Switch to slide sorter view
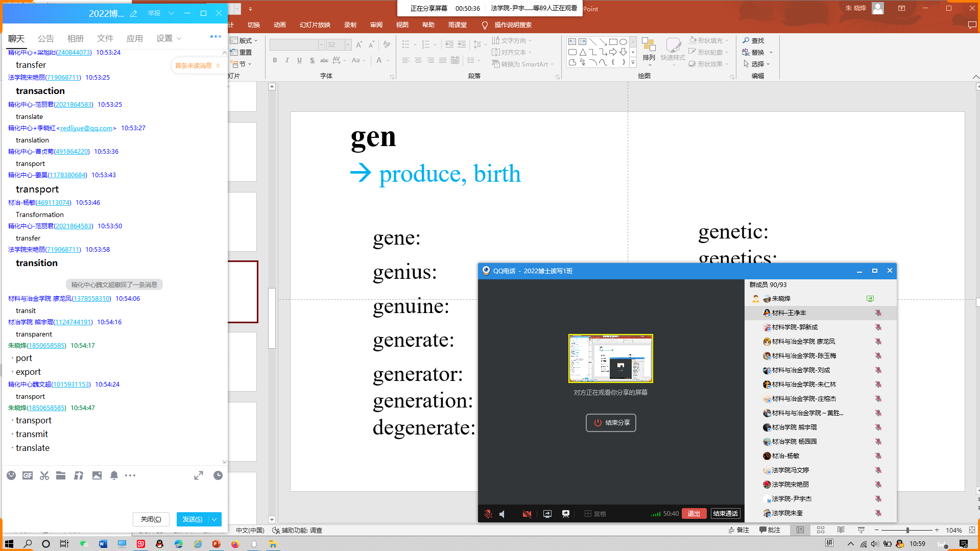The height and width of the screenshot is (551, 980). coord(821,530)
